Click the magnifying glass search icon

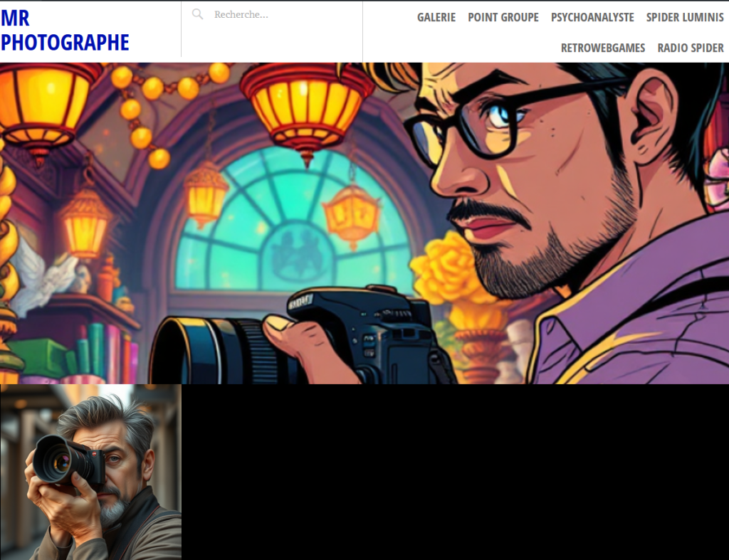[197, 14]
